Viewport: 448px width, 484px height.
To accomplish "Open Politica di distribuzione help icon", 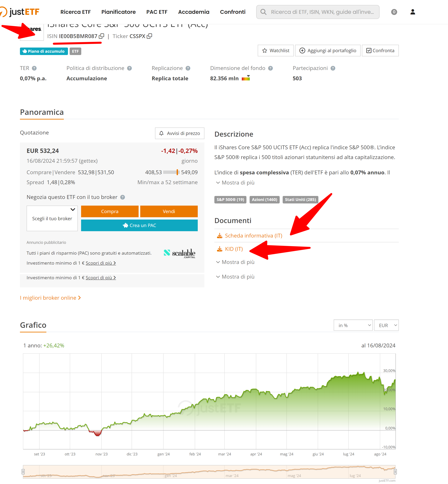I will (x=129, y=68).
